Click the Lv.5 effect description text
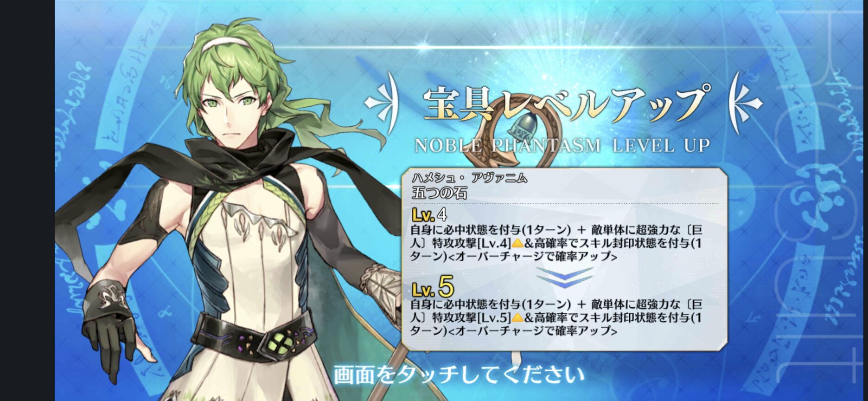 click(556, 317)
